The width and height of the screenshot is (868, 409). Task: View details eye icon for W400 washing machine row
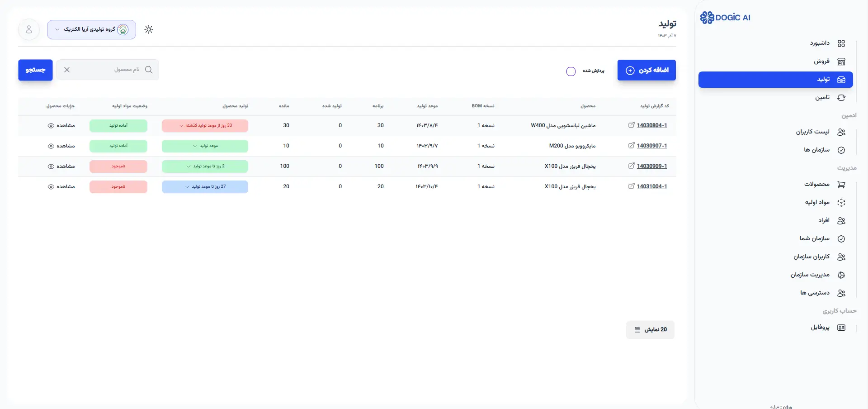(51, 126)
